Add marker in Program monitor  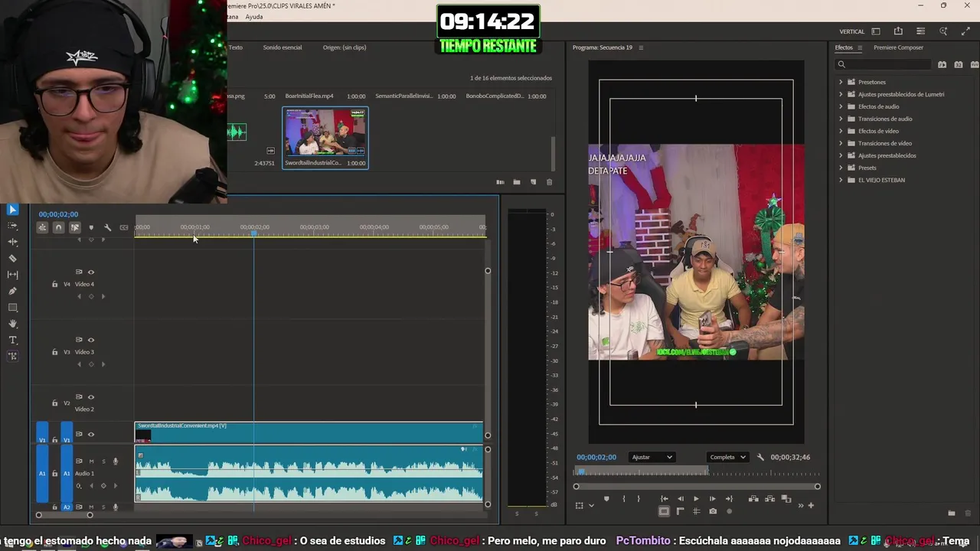click(606, 499)
